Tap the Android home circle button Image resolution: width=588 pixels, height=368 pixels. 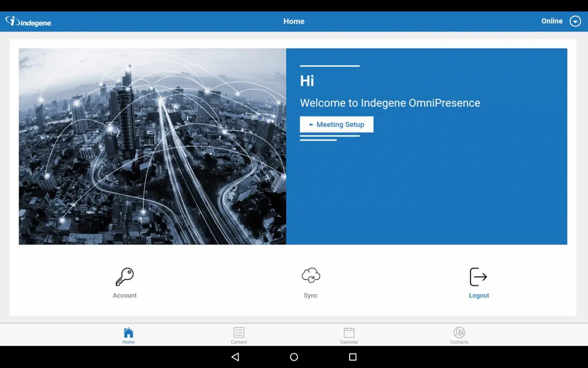(294, 357)
